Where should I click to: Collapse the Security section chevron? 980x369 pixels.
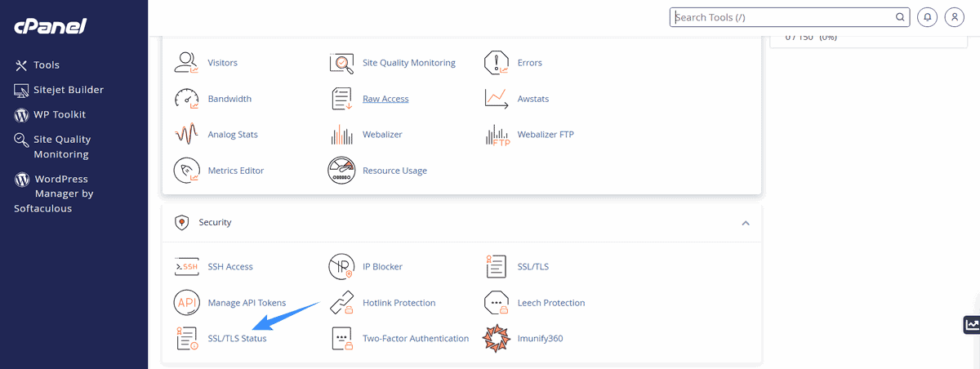[745, 222]
